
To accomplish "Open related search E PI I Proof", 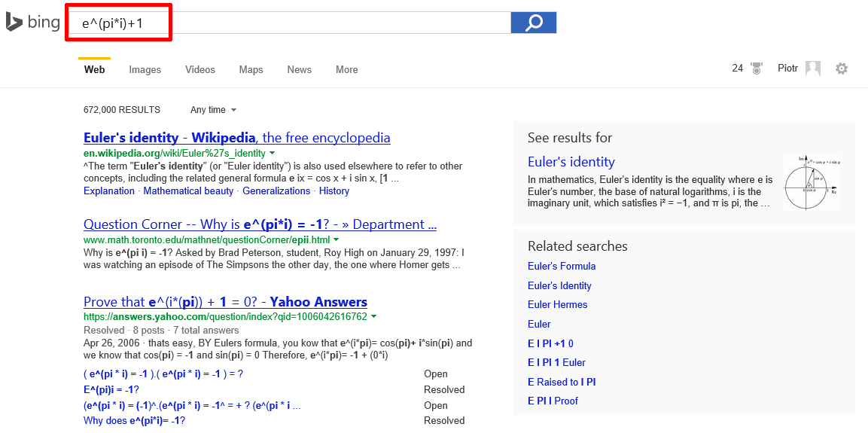I will pyautogui.click(x=553, y=401).
